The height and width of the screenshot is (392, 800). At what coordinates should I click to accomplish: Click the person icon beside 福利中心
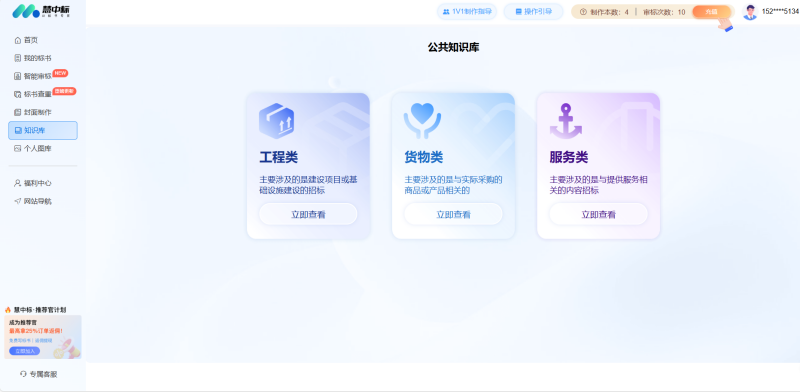[18, 183]
